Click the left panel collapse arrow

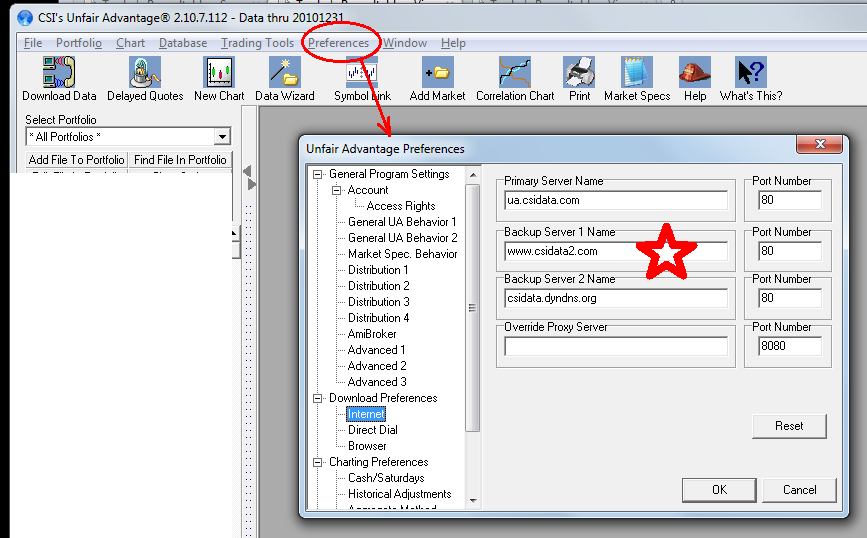(247, 171)
